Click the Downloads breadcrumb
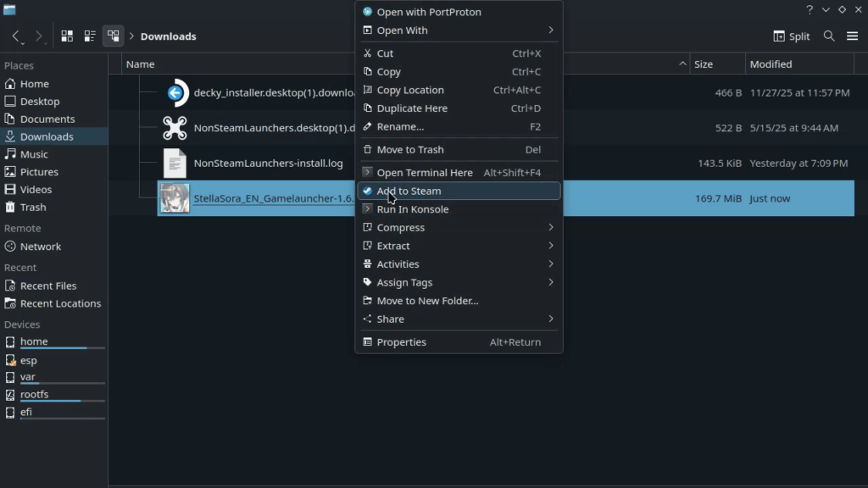The height and width of the screenshot is (488, 868). point(168,36)
